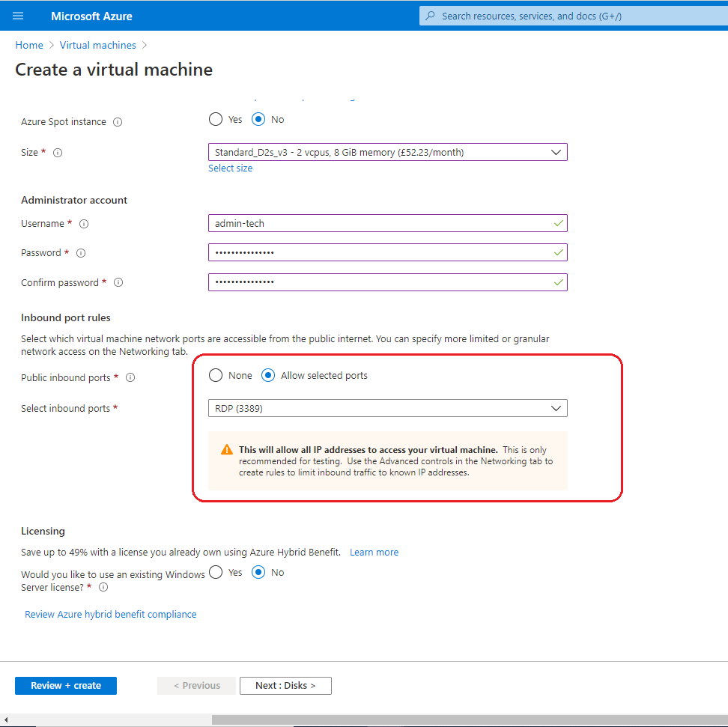Show info tooltip for Password
728x727 pixels.
click(x=81, y=253)
